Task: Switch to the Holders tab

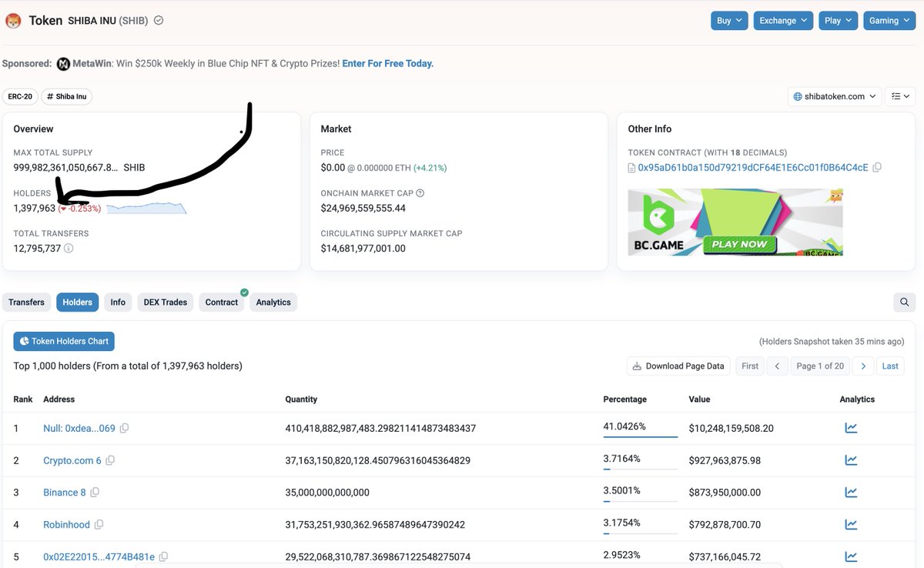Action: [x=77, y=302]
